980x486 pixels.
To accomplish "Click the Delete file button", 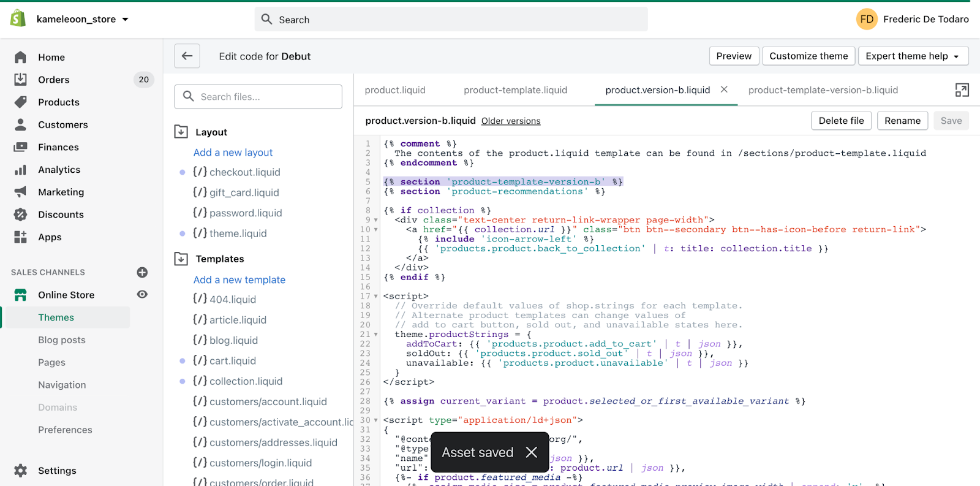I will (841, 121).
